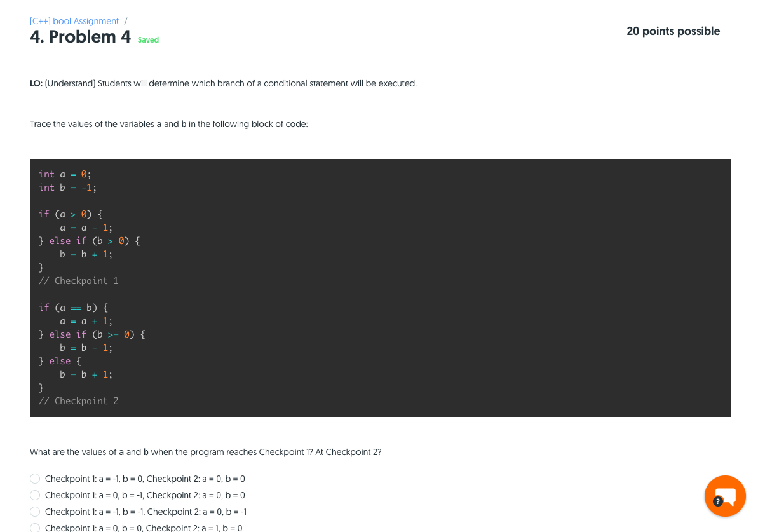Click the Saved status indicator
This screenshot has width=758, height=532.
(x=148, y=39)
